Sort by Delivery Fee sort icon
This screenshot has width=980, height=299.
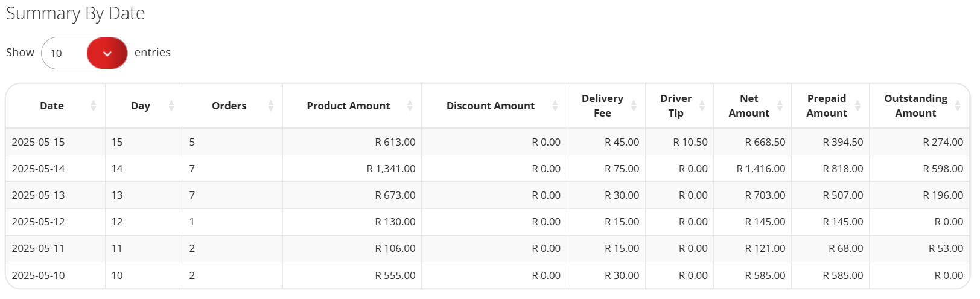(x=634, y=106)
